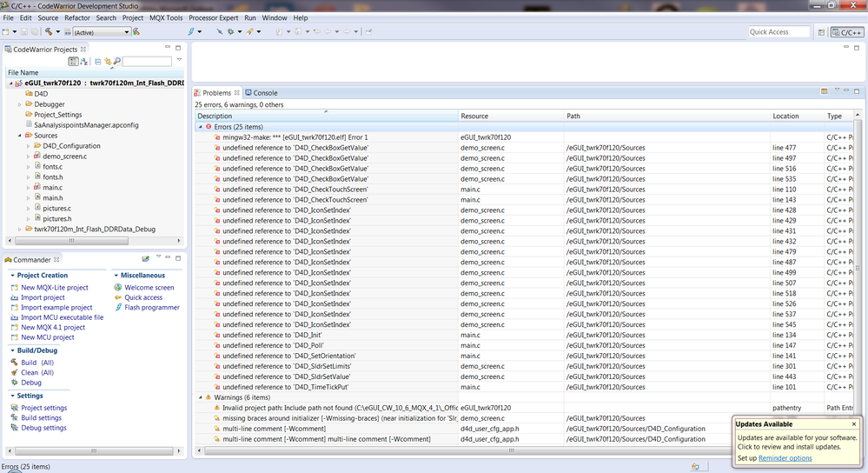Collapse the Sources folder in tree

[x=19, y=135]
